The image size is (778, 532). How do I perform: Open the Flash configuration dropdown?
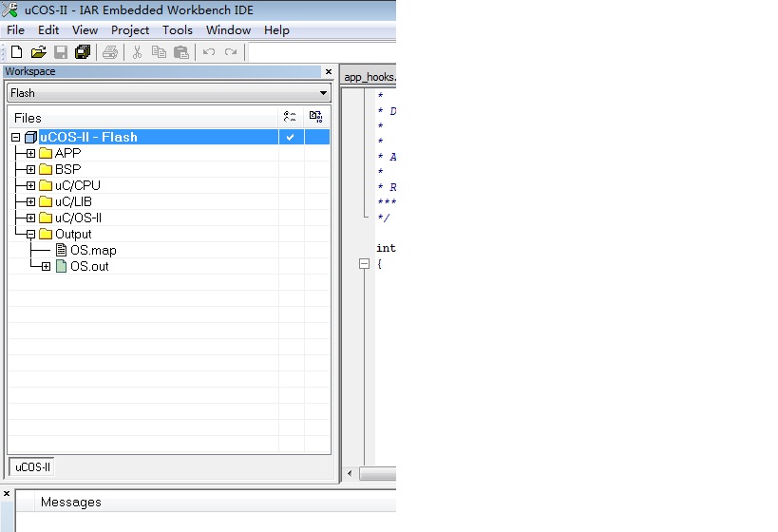click(x=323, y=93)
